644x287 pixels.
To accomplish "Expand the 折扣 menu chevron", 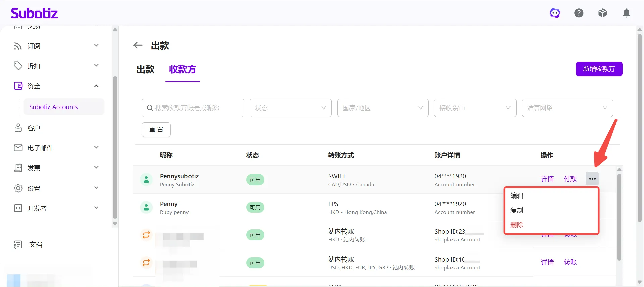I will tap(96, 65).
